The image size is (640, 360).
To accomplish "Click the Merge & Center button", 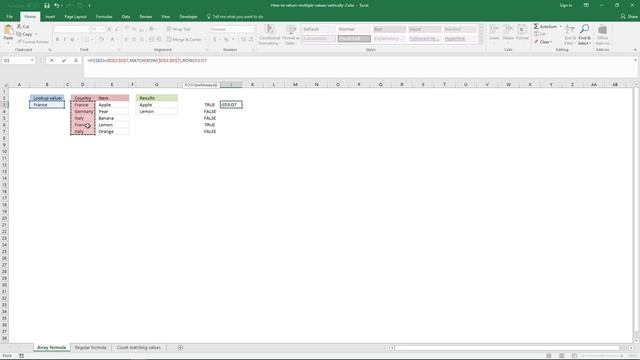I will [184, 40].
